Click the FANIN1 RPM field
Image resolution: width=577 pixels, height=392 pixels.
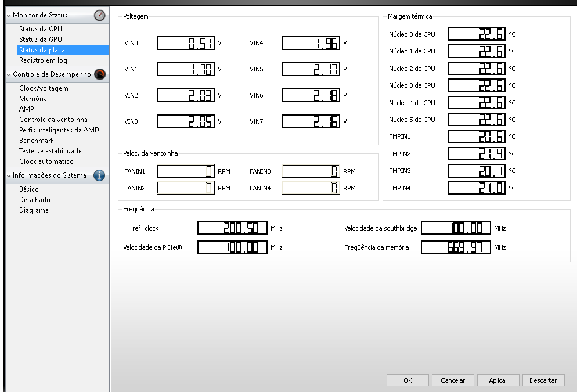[186, 171]
